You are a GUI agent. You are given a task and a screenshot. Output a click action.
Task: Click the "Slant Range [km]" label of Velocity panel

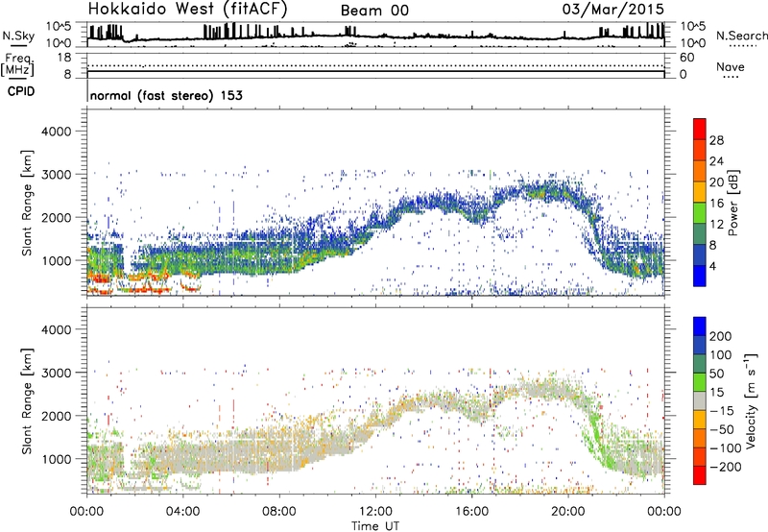[27, 400]
